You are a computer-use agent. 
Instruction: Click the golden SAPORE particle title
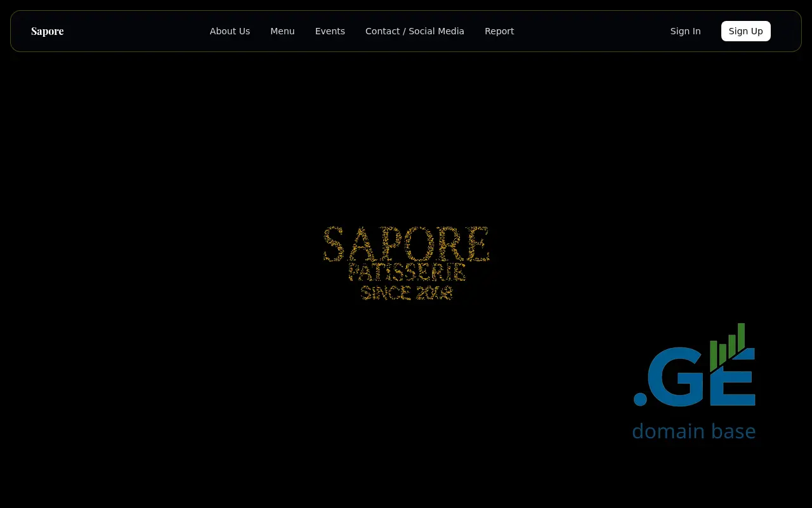point(406,244)
